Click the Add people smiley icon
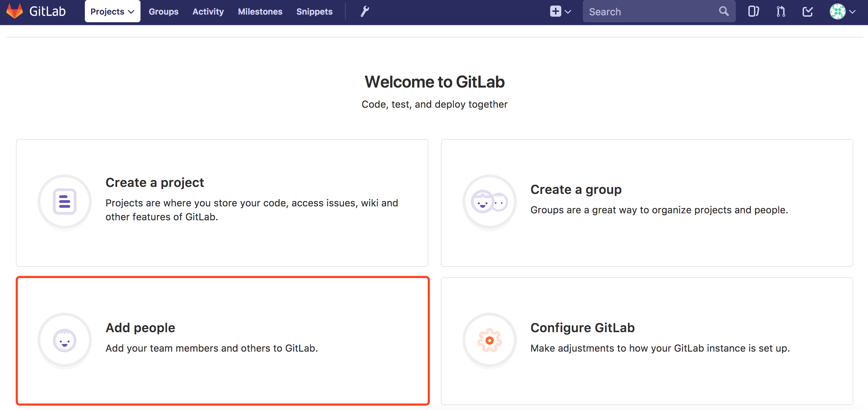Image resolution: width=868 pixels, height=410 pixels. [x=65, y=340]
